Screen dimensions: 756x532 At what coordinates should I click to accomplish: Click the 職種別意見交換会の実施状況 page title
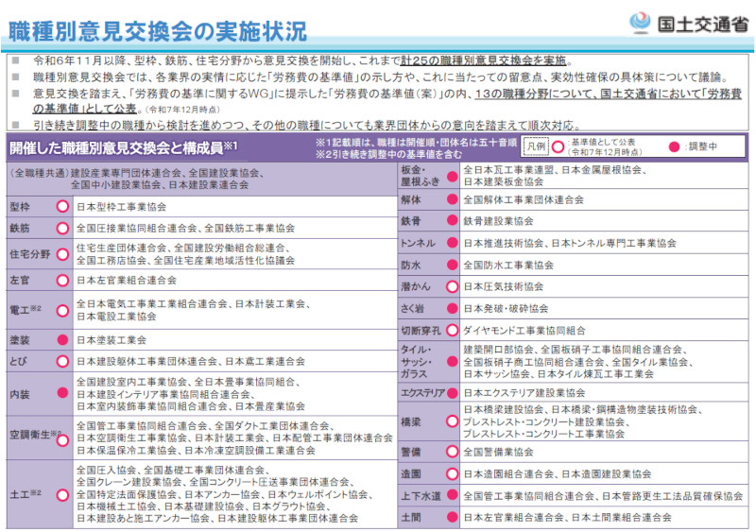pos(158,30)
